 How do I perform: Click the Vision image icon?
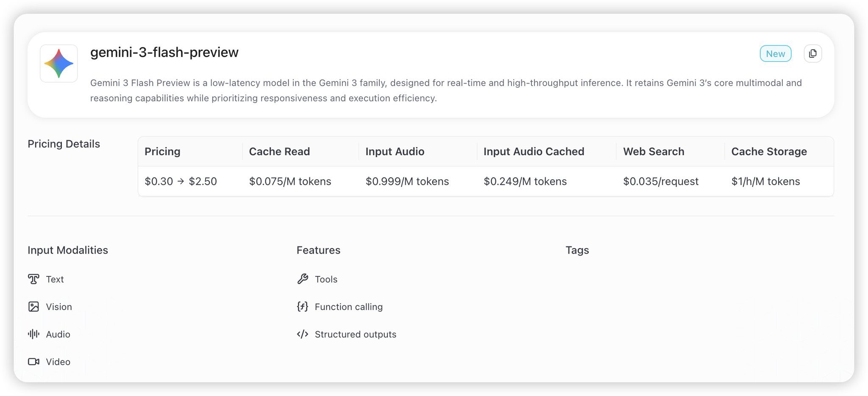[x=33, y=307]
